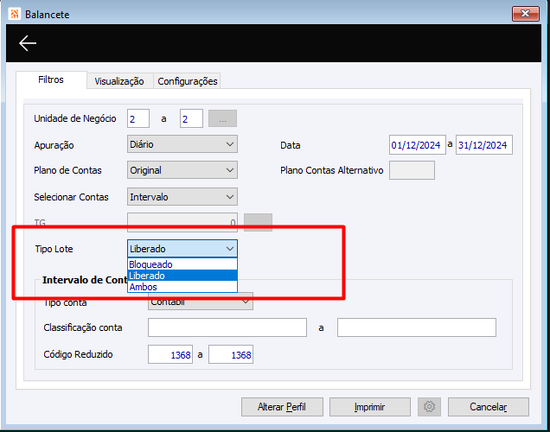This screenshot has width=550, height=432.
Task: Click the second Classificação conta field
Action: pos(417,328)
